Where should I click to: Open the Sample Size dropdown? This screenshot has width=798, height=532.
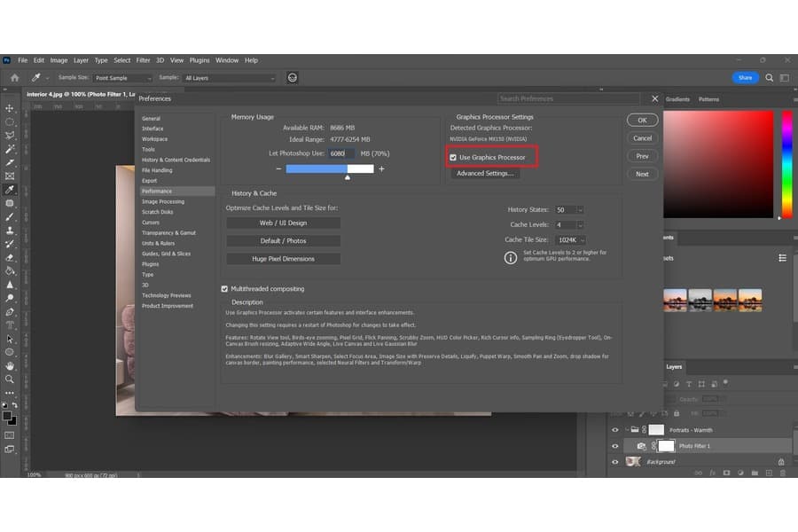pos(122,78)
